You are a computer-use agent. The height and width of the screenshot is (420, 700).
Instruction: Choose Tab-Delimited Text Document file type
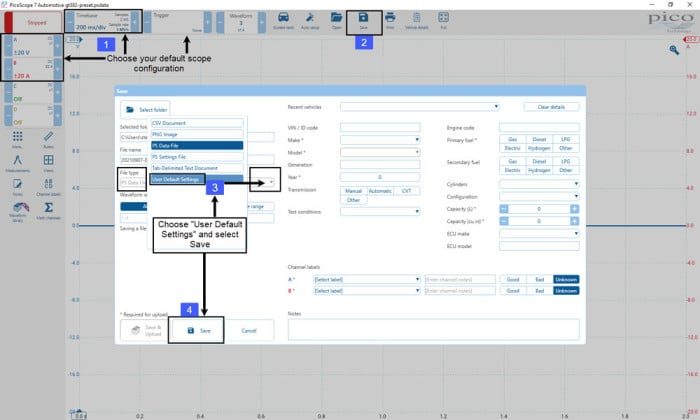point(197,168)
